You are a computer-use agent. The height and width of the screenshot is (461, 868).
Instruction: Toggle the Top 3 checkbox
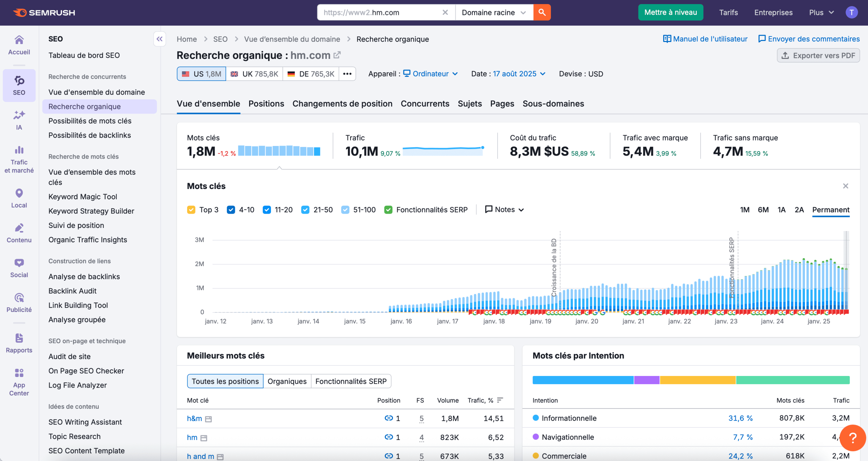point(191,210)
